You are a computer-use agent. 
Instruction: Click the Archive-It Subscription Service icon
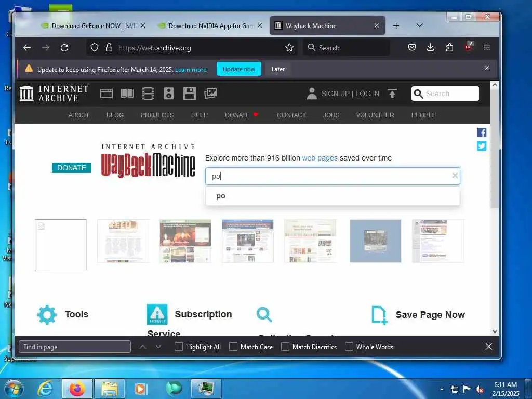pos(157,314)
